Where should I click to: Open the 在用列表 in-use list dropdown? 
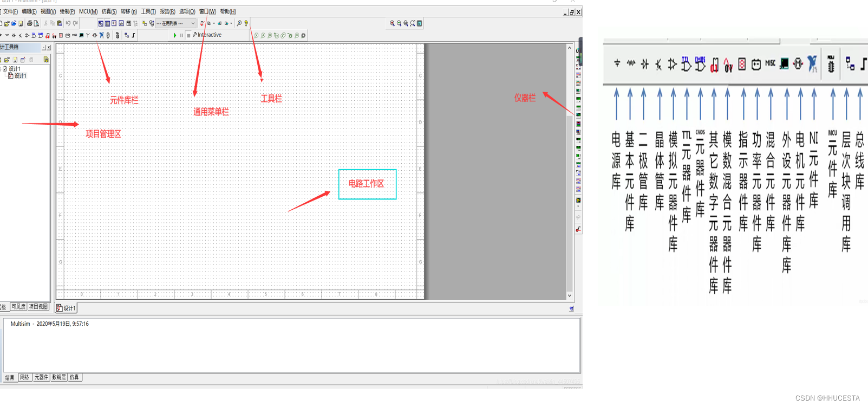click(x=176, y=23)
